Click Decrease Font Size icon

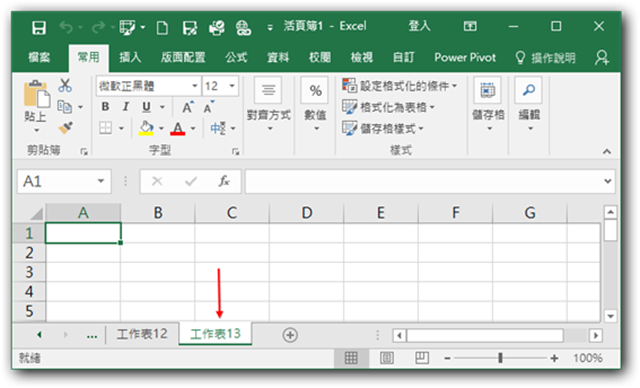[209, 107]
